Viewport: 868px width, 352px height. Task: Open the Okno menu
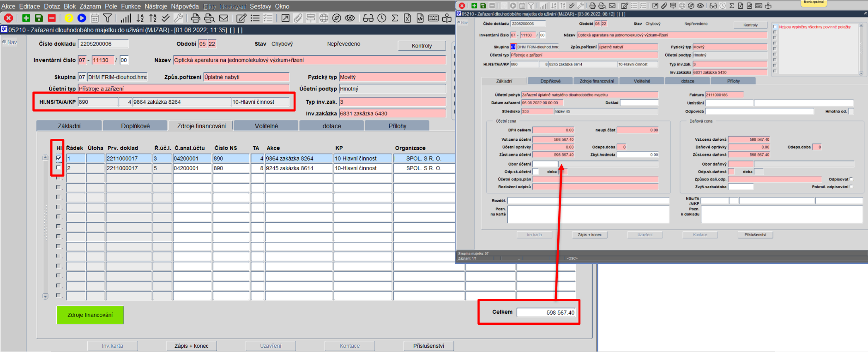[x=282, y=6]
